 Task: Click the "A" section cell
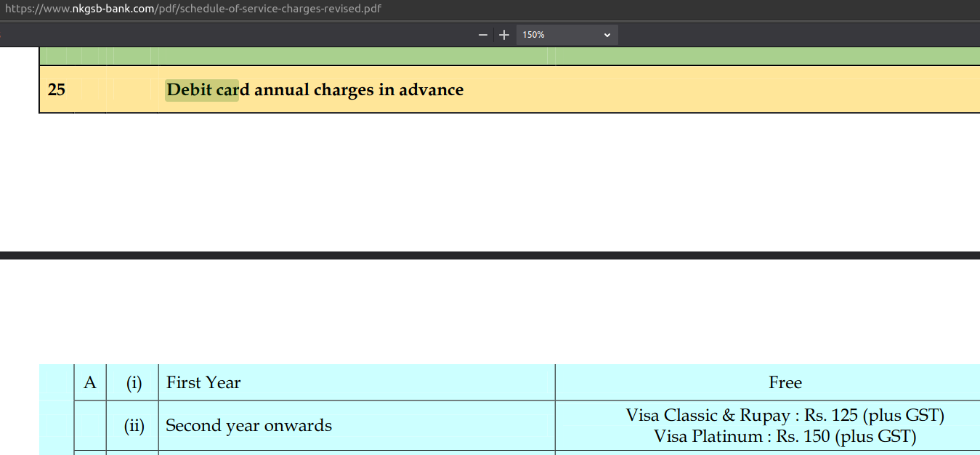(90, 382)
